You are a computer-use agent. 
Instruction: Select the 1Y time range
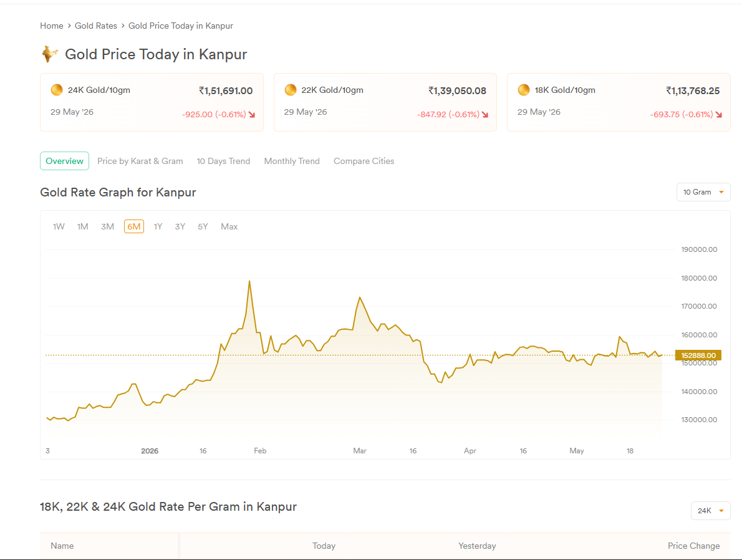[158, 227]
